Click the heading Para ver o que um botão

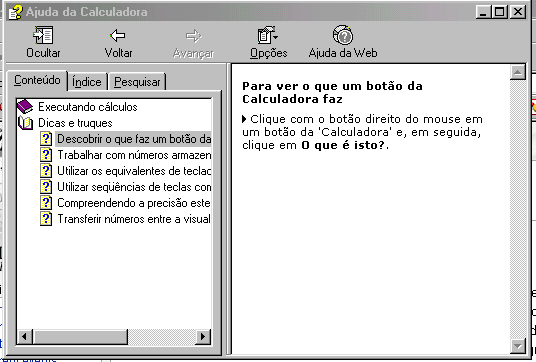tap(332, 93)
